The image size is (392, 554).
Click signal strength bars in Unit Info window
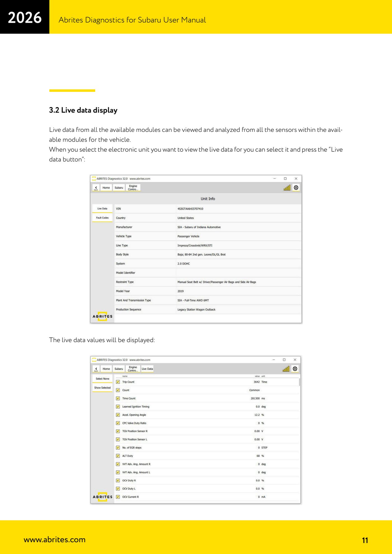[287, 188]
